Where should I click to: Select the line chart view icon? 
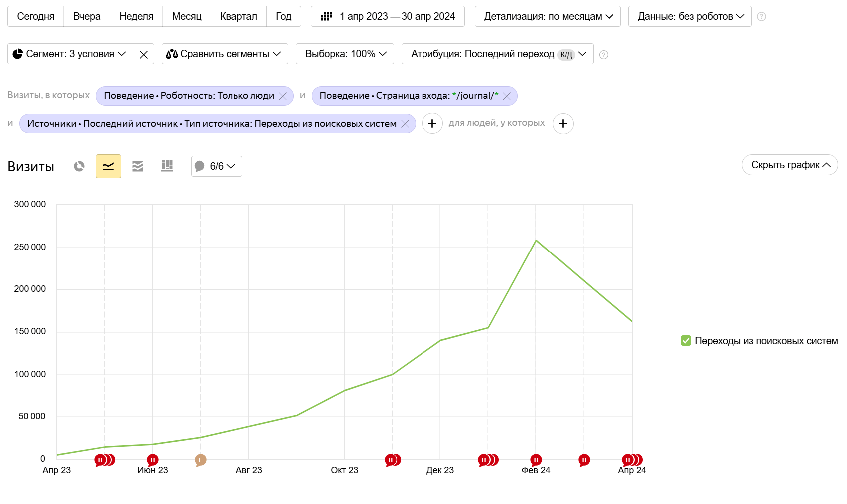(108, 166)
